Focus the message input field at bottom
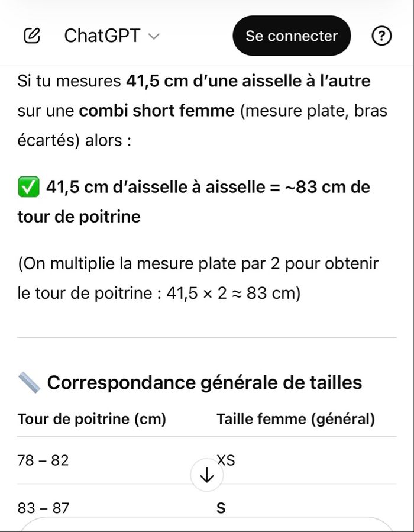414x532 pixels. pos(207,525)
